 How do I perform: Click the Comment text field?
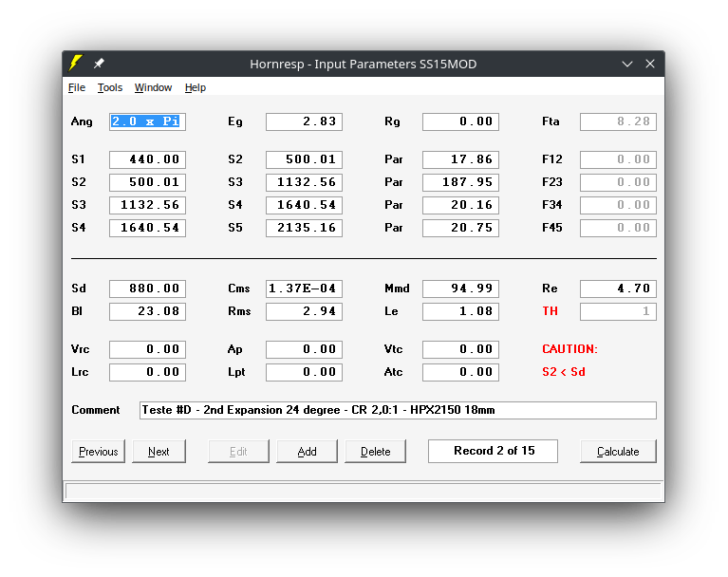click(x=398, y=410)
